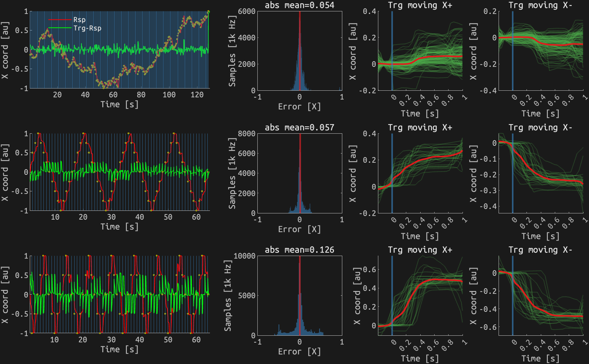Viewport: 589px width, 364px height.
Task: Select bottom row "Trg moving X-" title
Action: point(540,250)
